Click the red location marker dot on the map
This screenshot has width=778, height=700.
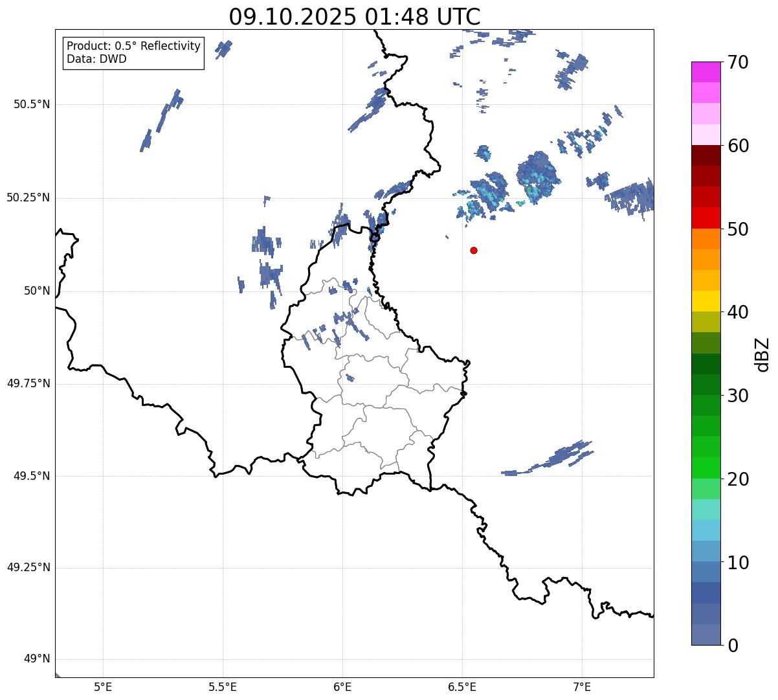click(474, 250)
